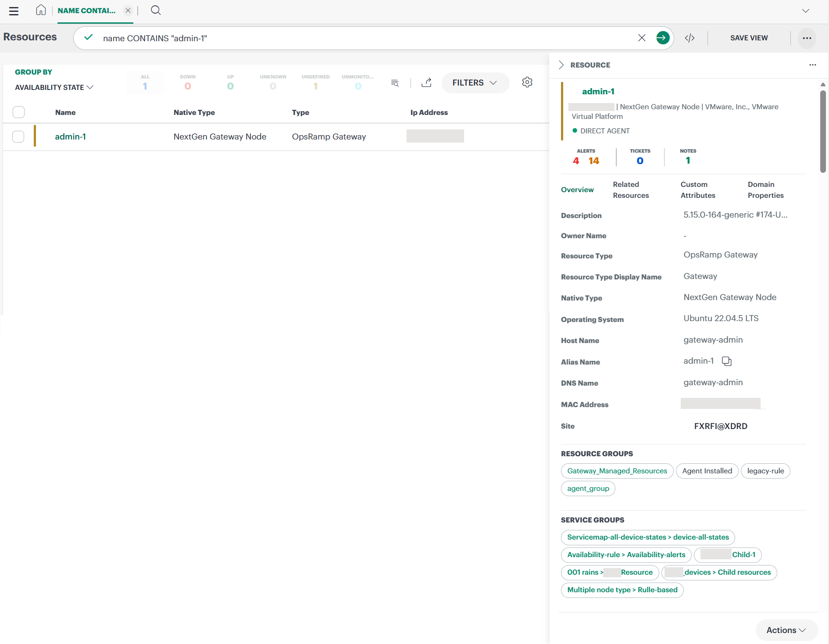Open Multiple node type > Rulle-based chip

[622, 590]
